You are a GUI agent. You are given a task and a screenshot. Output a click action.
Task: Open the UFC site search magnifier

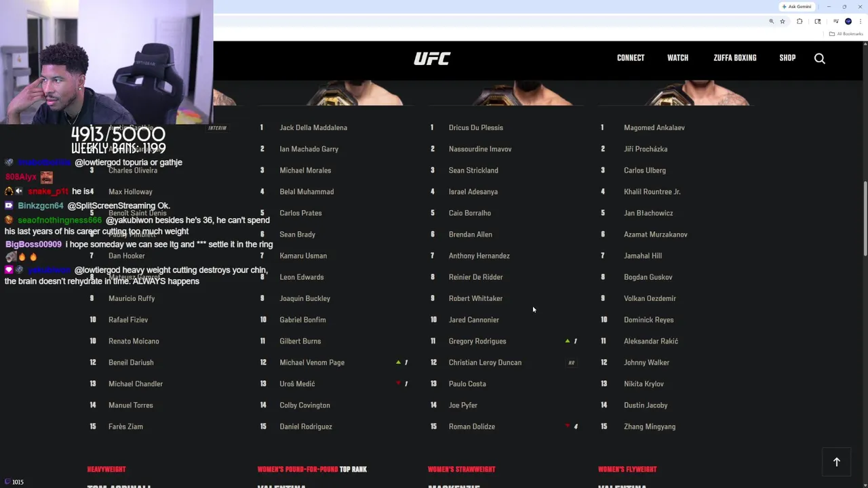pyautogui.click(x=819, y=58)
